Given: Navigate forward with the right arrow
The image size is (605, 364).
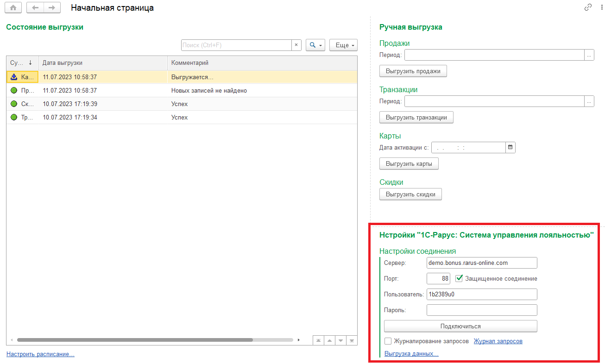Looking at the screenshot, I should tap(52, 8).
